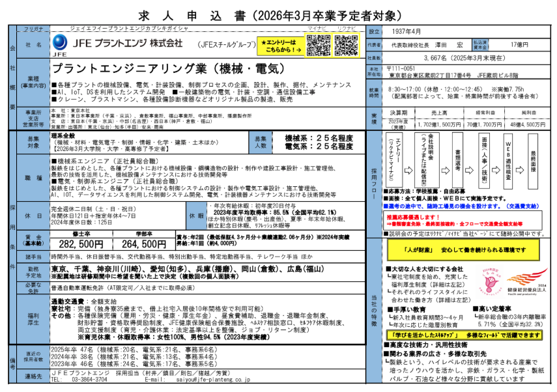
Task: Click the 売上高 column header
Action: click(439, 113)
